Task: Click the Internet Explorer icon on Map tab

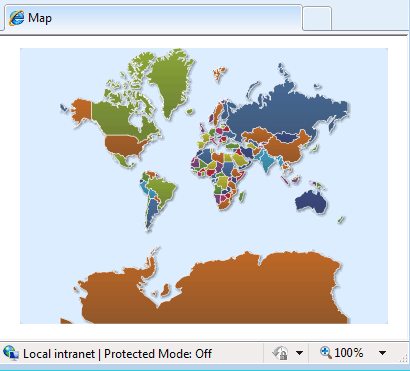Action: 17,18
